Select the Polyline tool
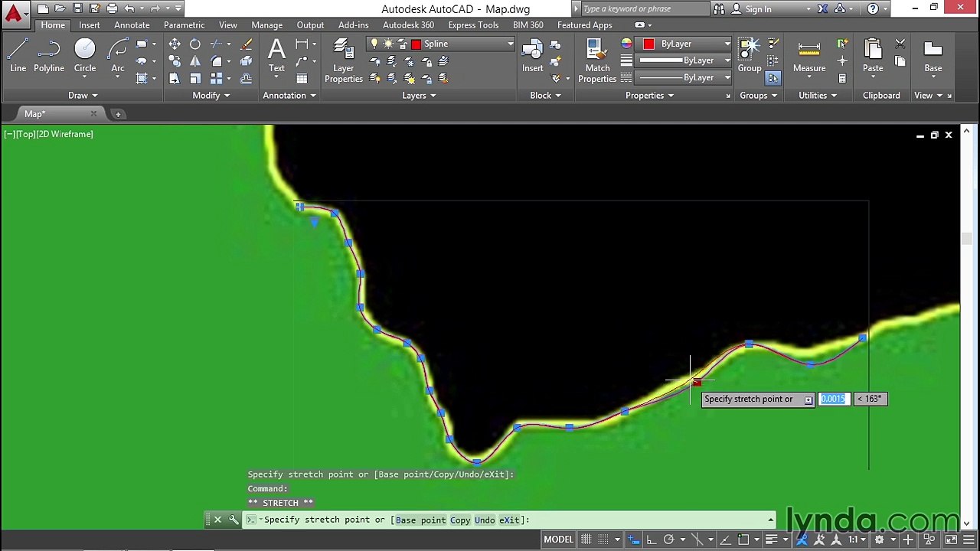The image size is (980, 551). click(x=49, y=57)
